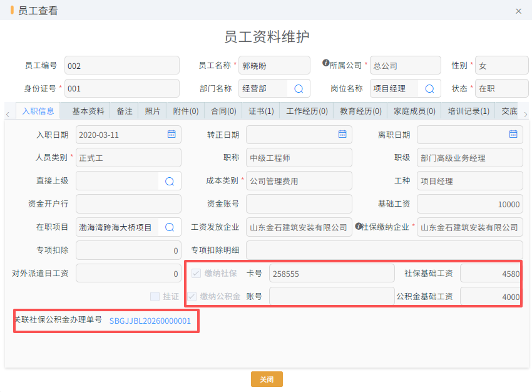Viewport: 532px width, 392px height.
Task: Toggle the 缴纳公积金 checkbox
Action: click(192, 296)
